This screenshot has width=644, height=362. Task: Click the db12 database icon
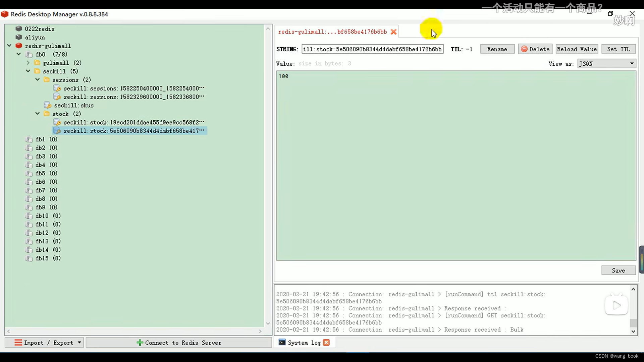[29, 233]
